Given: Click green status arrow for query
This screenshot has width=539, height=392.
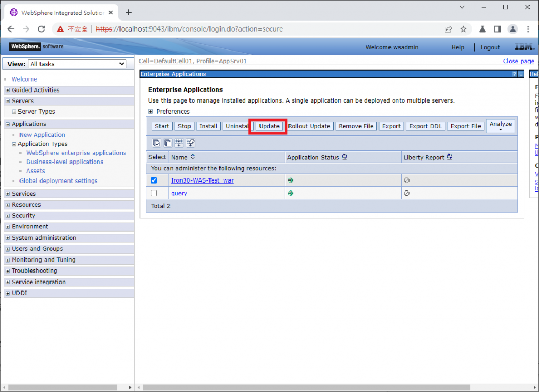Looking at the screenshot, I should 291,193.
